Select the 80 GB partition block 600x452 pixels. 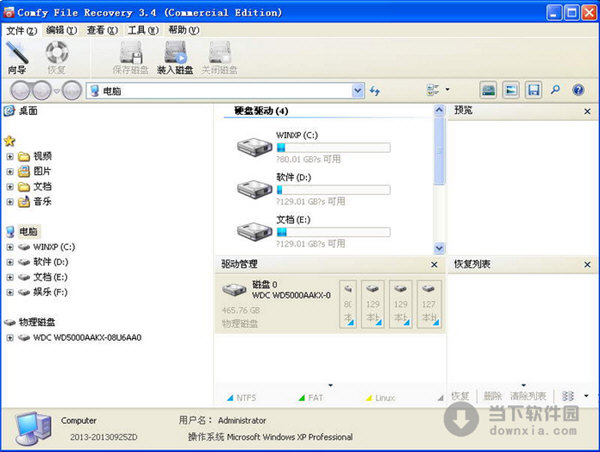348,304
